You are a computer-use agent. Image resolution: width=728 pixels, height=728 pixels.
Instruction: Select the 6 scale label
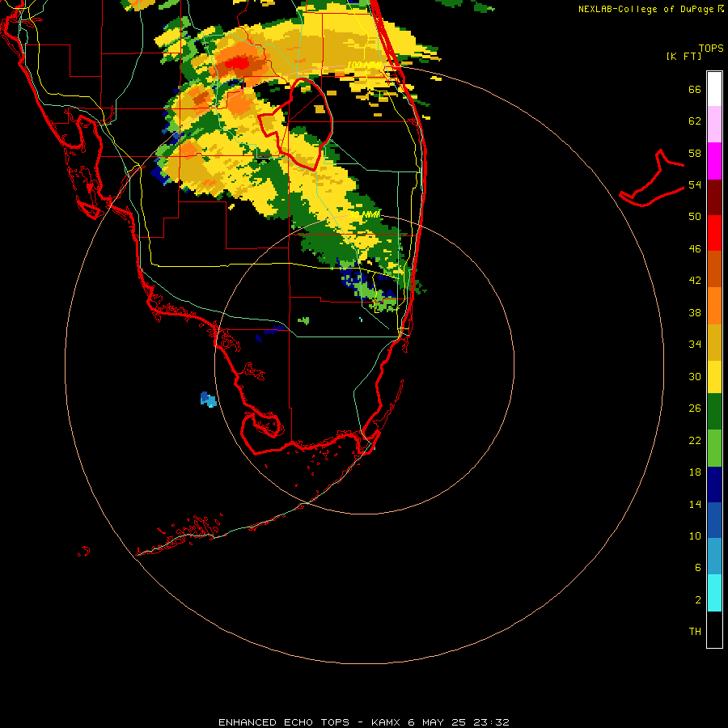point(697,568)
